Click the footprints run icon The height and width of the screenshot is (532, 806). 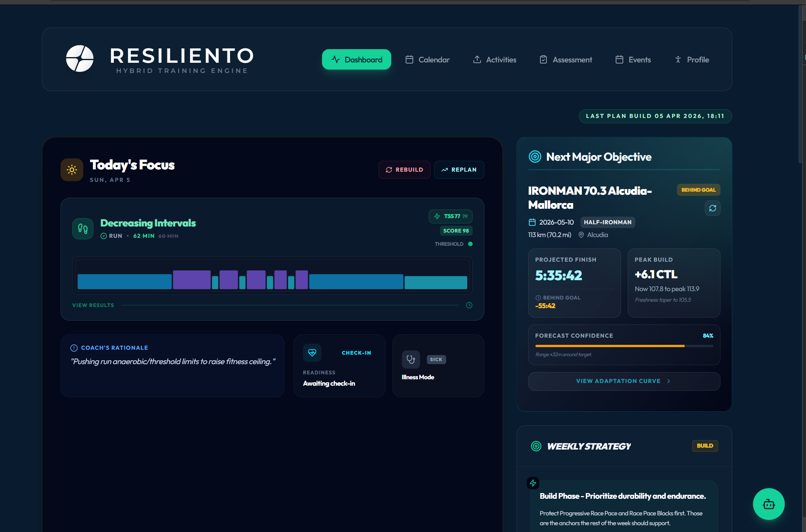tap(83, 228)
